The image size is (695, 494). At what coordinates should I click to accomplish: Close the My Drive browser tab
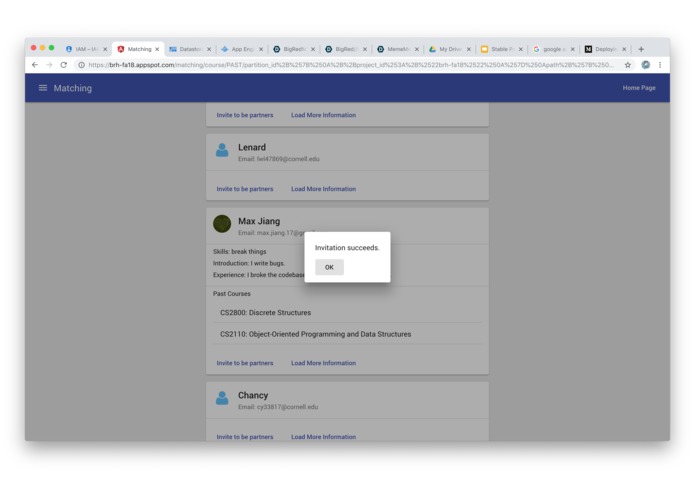[x=469, y=49]
